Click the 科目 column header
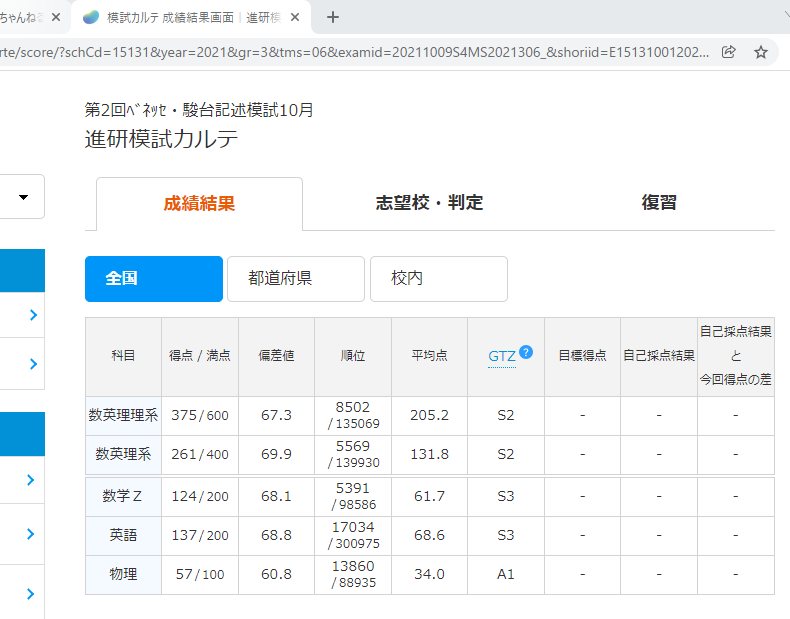 point(123,356)
